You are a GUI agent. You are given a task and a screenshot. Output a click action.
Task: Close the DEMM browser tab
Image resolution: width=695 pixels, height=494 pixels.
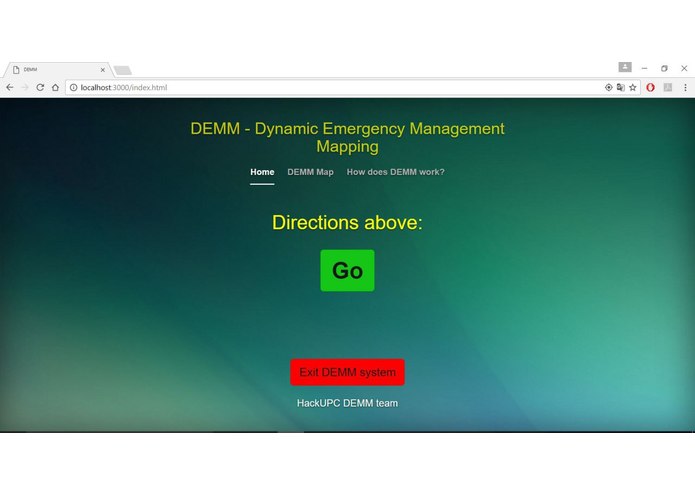[x=102, y=70]
